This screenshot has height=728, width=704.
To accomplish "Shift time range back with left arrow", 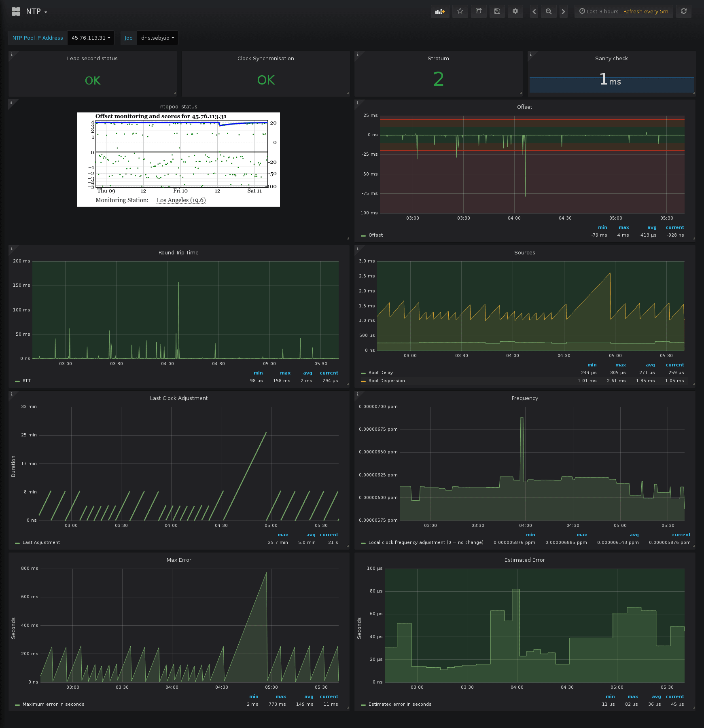I will pos(534,11).
